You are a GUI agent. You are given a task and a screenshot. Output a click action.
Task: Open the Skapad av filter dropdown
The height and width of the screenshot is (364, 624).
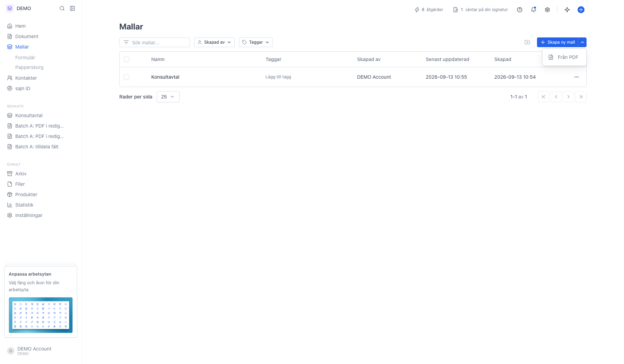pos(214,42)
